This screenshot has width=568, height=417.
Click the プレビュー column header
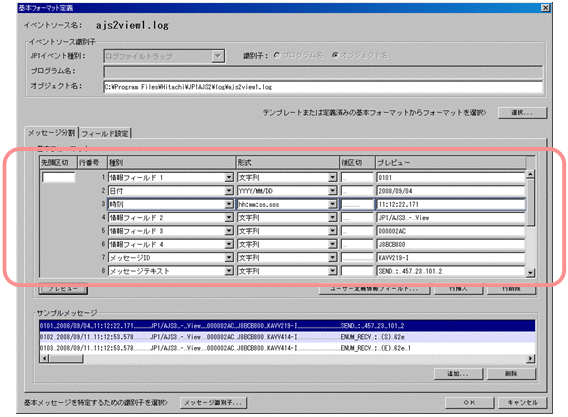[451, 163]
